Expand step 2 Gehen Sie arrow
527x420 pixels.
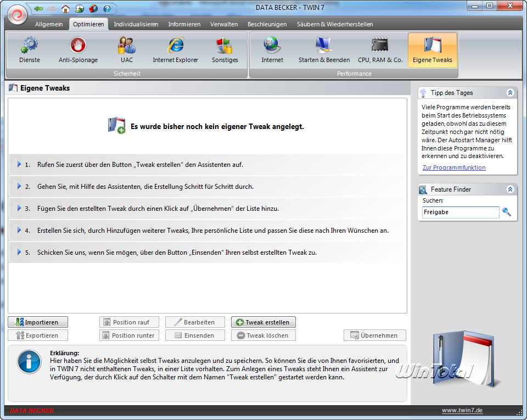tap(19, 186)
